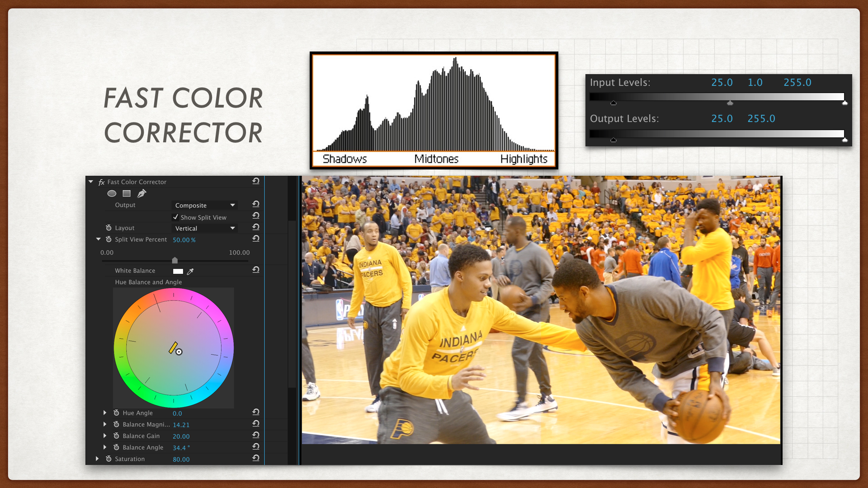868x488 pixels.
Task: Reset the Saturation parameter
Action: point(255,458)
